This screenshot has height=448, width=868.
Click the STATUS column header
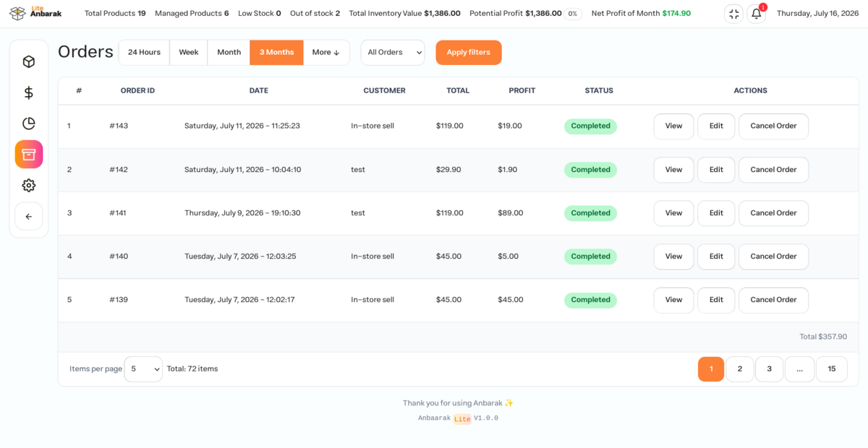coord(599,91)
